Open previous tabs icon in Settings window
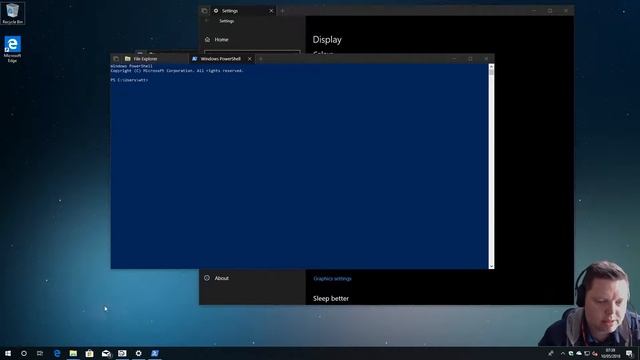The width and height of the screenshot is (640, 360). point(204,11)
